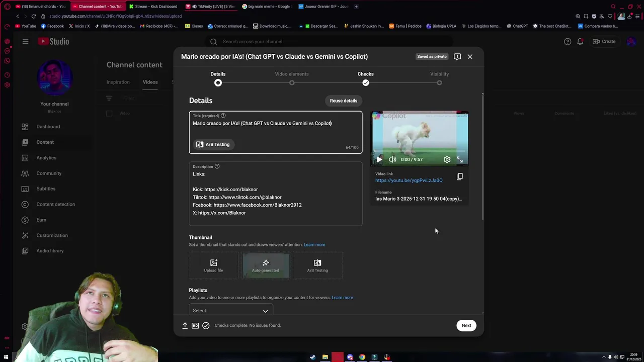Click the dialog vertical scrollbar
Image resolution: width=644 pixels, height=362 pixels.
(483, 157)
